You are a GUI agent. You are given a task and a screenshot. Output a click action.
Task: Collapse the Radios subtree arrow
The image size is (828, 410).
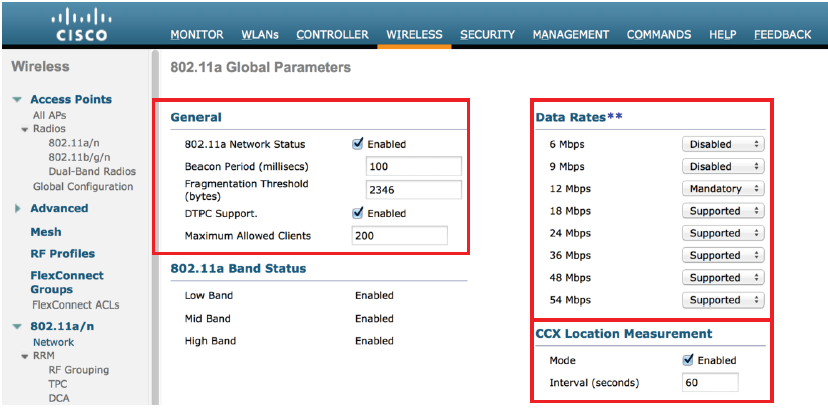24,129
